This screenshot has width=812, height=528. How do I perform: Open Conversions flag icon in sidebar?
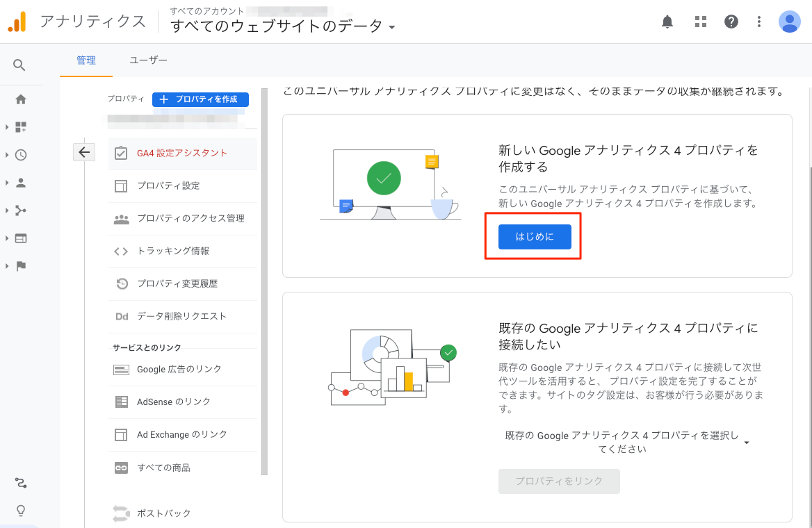pyautogui.click(x=21, y=266)
